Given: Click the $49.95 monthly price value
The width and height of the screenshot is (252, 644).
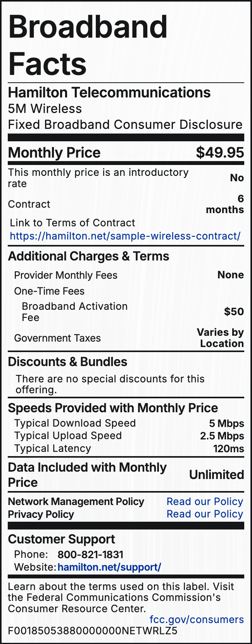Looking at the screenshot, I should click(220, 153).
